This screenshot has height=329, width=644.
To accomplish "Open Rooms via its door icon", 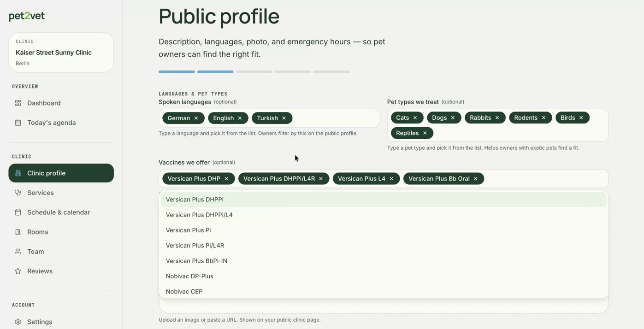I will [18, 232].
